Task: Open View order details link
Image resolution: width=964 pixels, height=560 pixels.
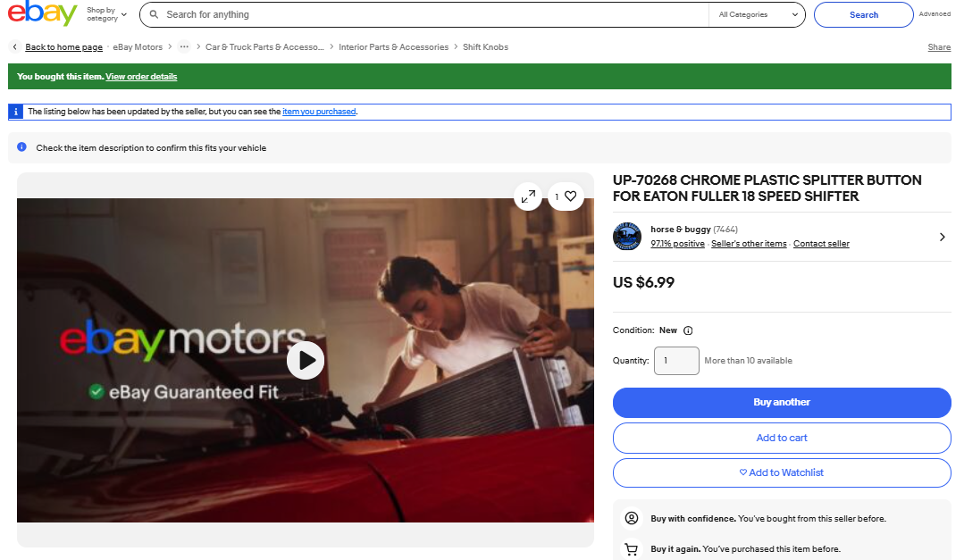Action: pos(141,77)
